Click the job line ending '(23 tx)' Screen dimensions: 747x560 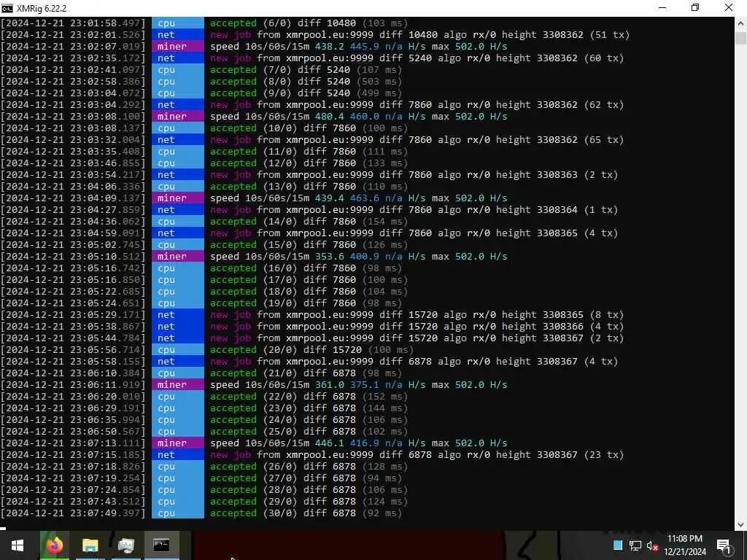click(417, 455)
